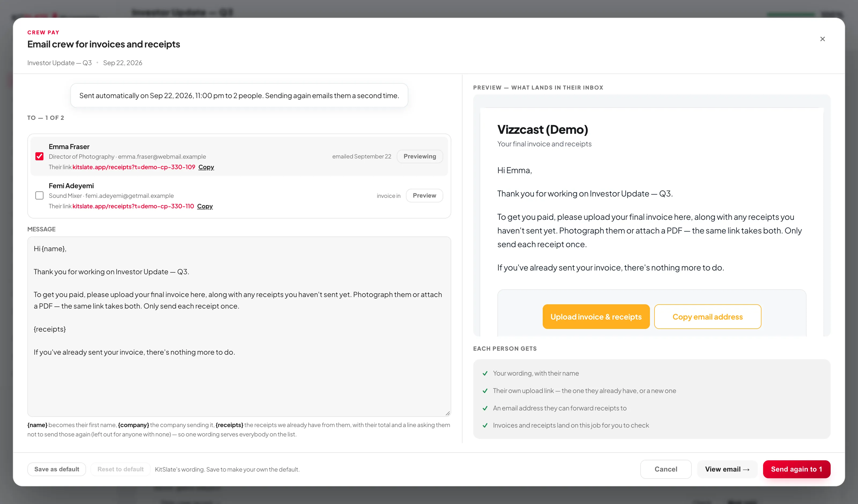Open View email

[x=727, y=469]
